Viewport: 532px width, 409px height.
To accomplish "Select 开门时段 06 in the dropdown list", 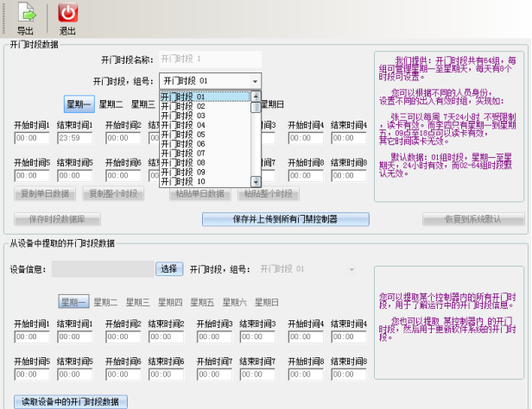I will pos(205,144).
